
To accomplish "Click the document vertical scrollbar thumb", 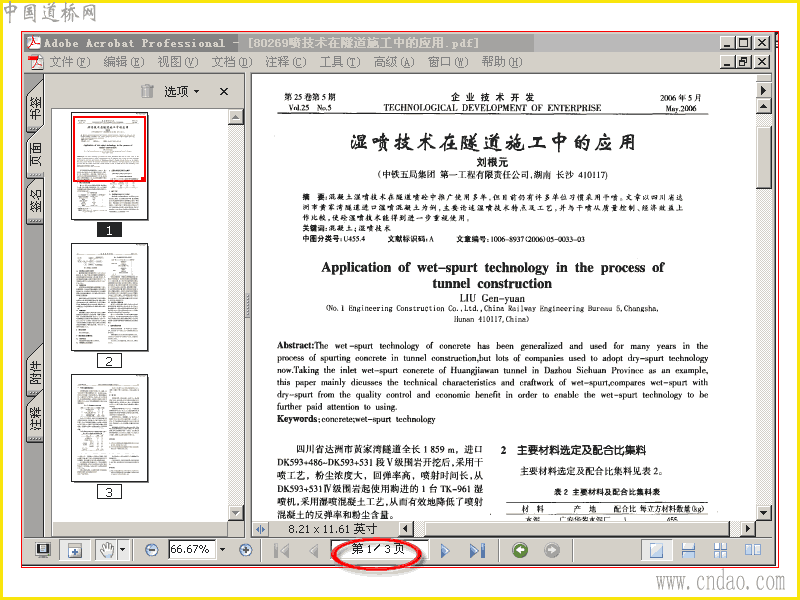I will [763, 157].
